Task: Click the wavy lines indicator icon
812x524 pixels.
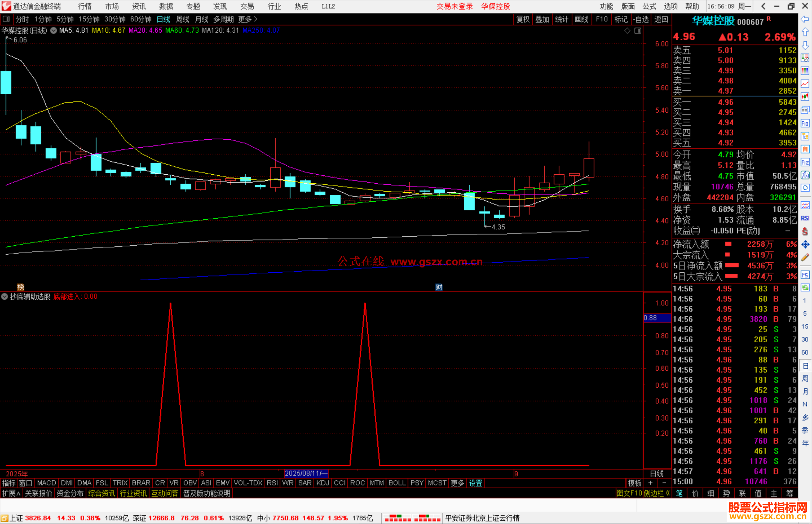Action: (x=805, y=205)
